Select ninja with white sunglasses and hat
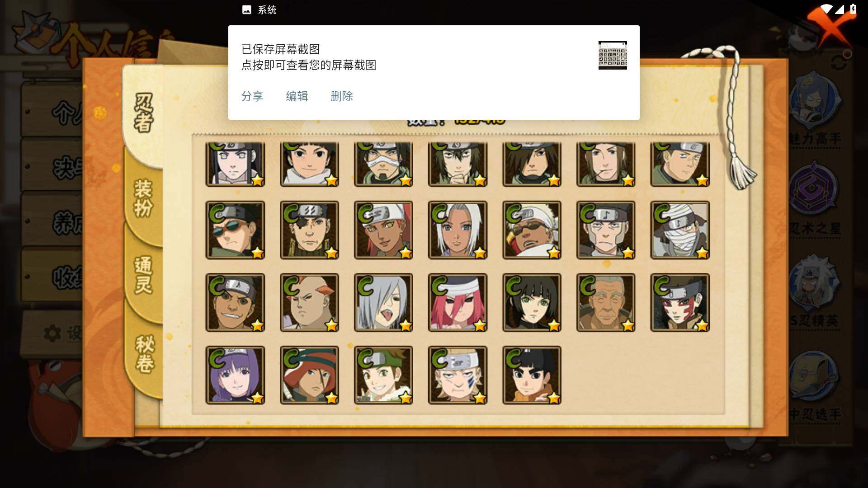This screenshot has width=868, height=488. [x=532, y=230]
